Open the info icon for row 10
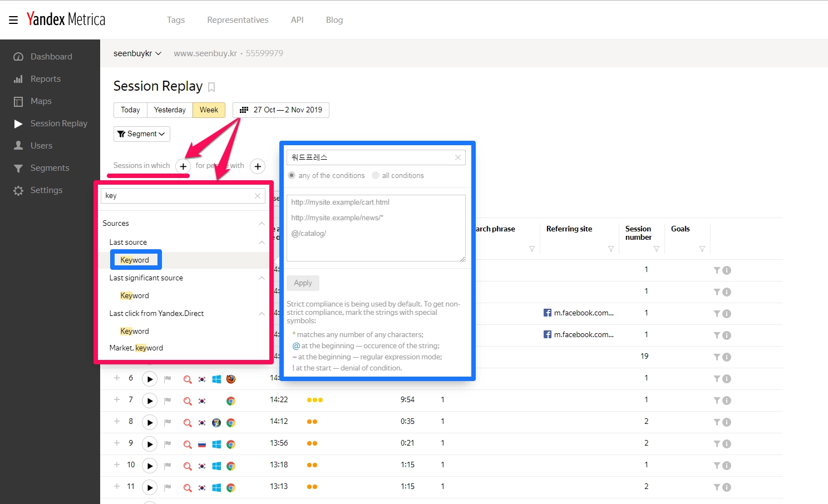Image resolution: width=828 pixels, height=504 pixels. click(x=727, y=466)
